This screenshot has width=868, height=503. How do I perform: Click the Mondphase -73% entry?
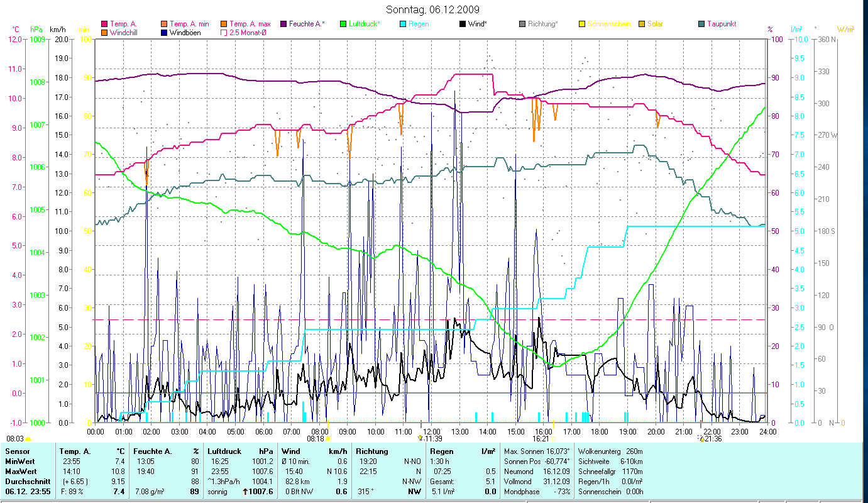537,492
